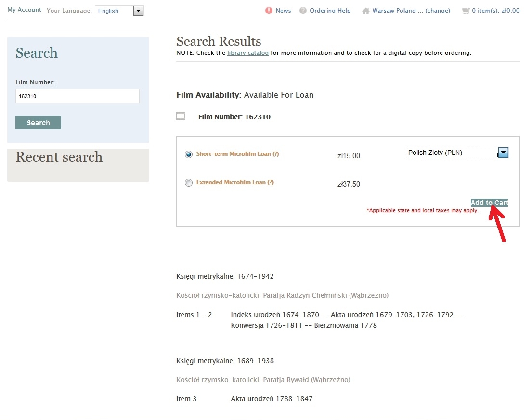
Task: Open the News menu item
Action: pos(283,11)
